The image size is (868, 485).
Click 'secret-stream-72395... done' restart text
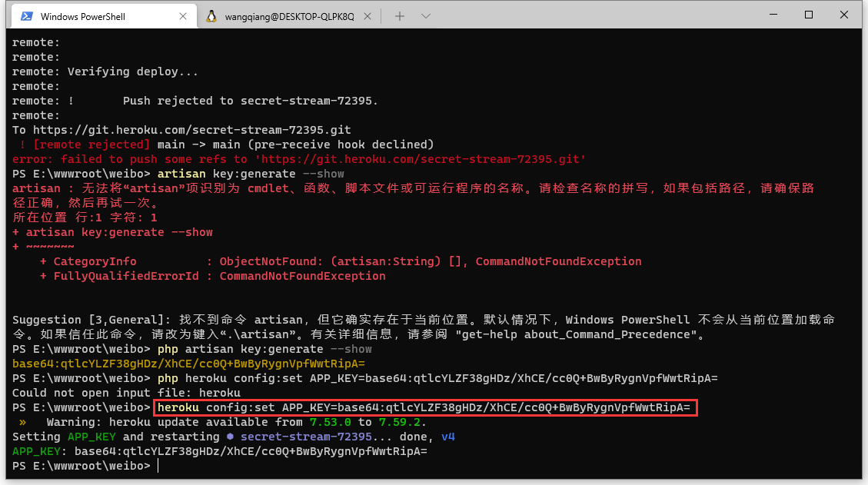click(334, 437)
